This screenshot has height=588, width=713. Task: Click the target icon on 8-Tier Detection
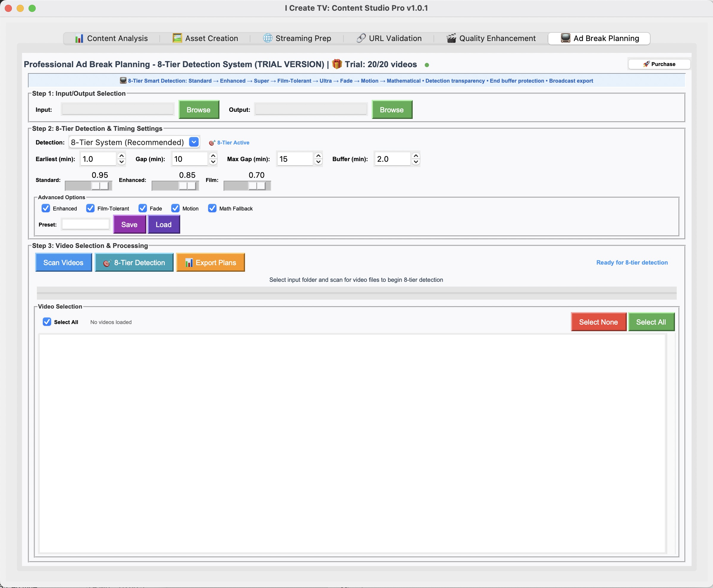(x=107, y=263)
